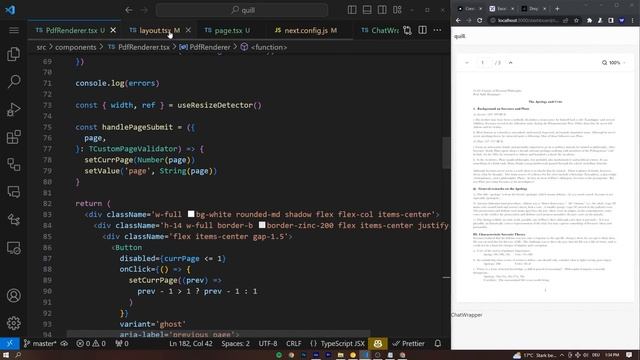Open the quill command center search box
Screen dimensions: 640x360
click(x=242, y=10)
